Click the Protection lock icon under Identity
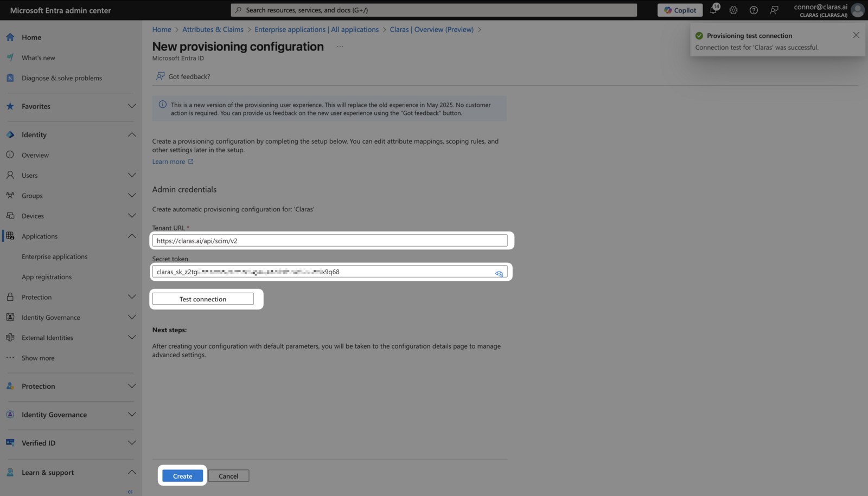This screenshot has height=496, width=868. (x=10, y=297)
